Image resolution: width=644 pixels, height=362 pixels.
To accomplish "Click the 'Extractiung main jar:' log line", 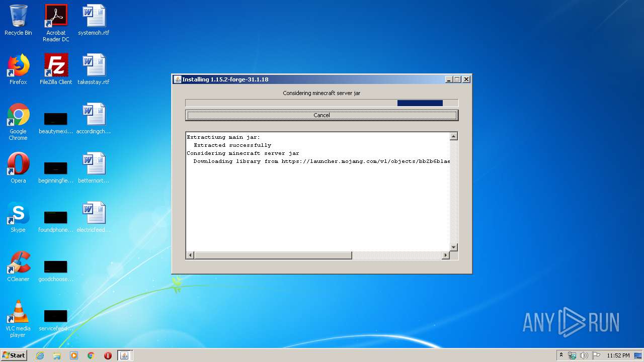I will [223, 137].
